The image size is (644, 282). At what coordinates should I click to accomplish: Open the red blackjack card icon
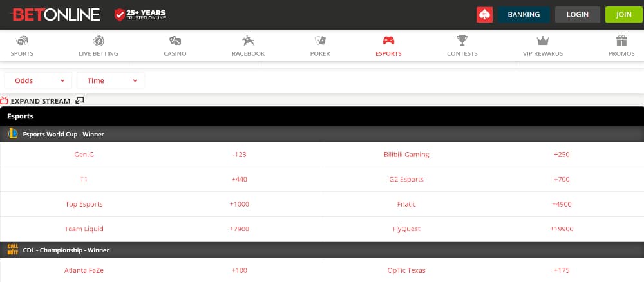(485, 15)
